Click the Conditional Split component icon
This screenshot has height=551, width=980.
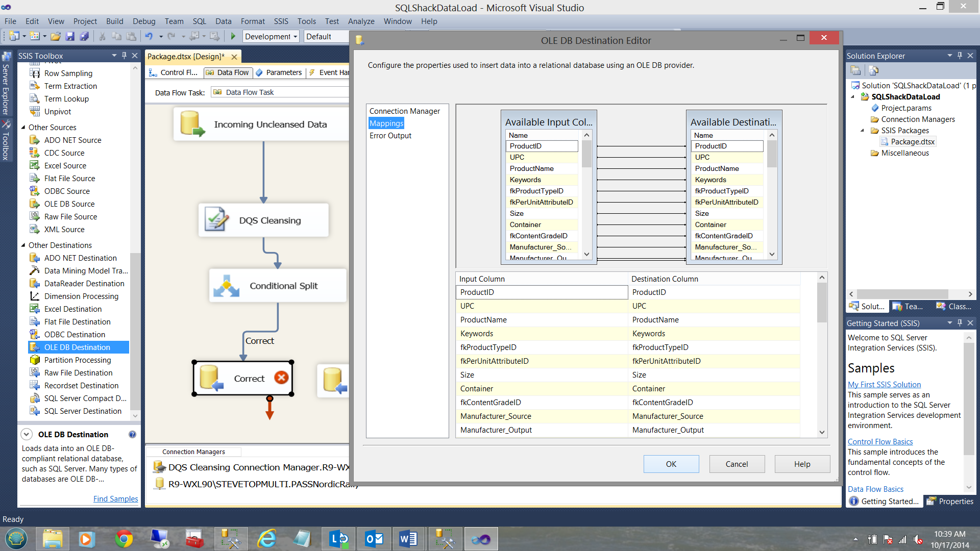226,286
